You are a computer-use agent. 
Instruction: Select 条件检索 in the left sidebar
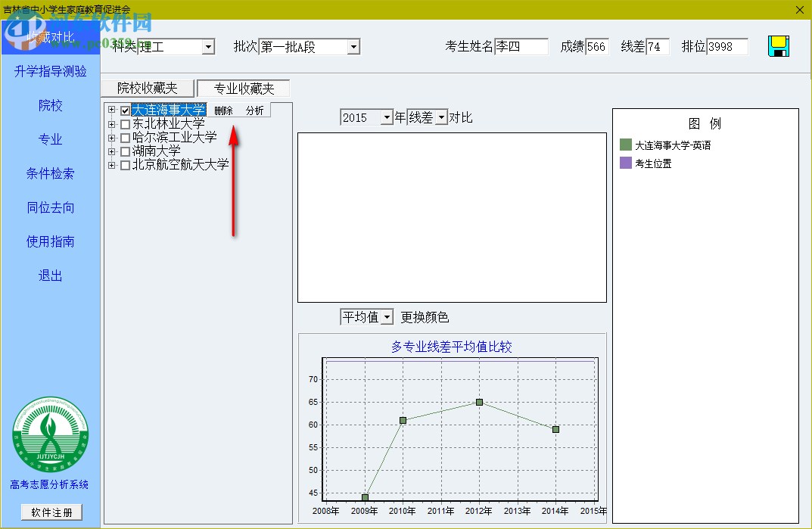[50, 173]
